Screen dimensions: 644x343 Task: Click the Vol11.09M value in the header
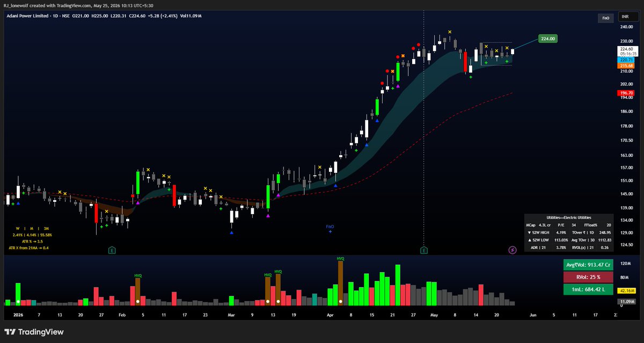[x=191, y=17]
